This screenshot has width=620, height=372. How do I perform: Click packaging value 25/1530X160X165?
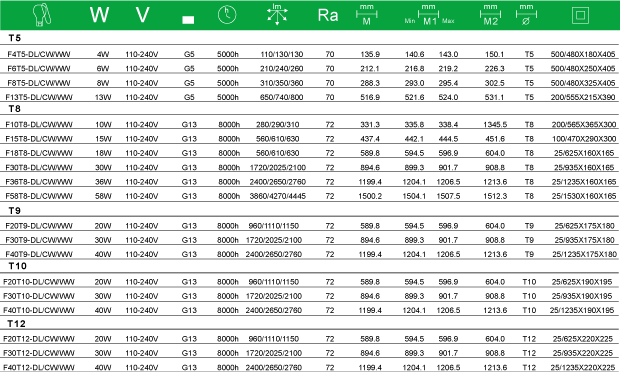[x=584, y=196]
